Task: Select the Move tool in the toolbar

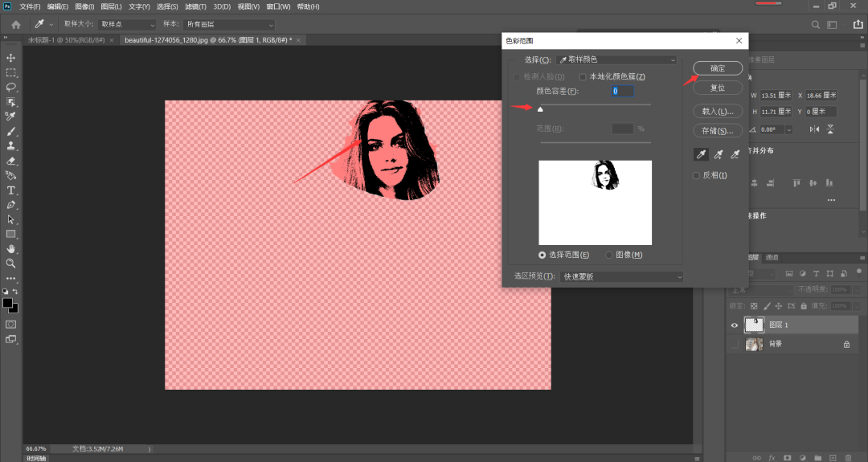Action: pyautogui.click(x=11, y=58)
